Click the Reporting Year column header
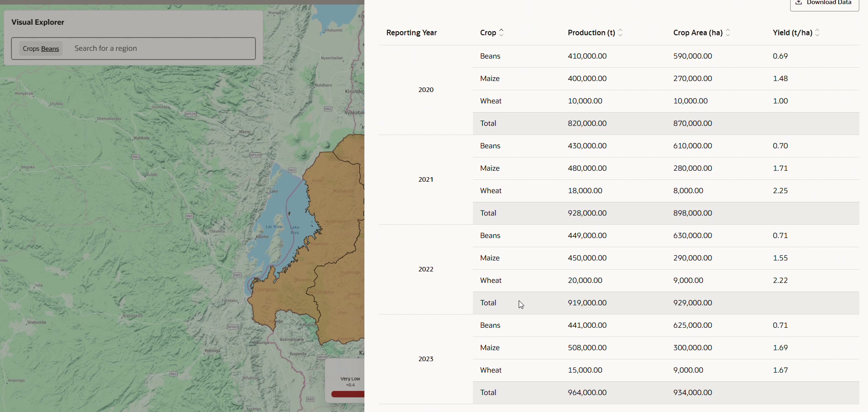The height and width of the screenshot is (412, 868). click(x=412, y=33)
